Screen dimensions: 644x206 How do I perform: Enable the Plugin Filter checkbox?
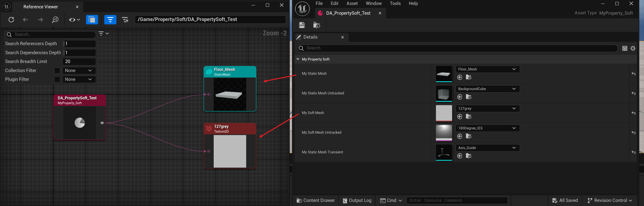57,79
